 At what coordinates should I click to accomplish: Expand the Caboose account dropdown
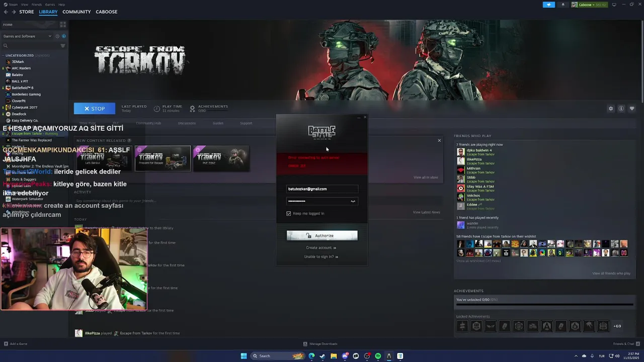[x=589, y=5]
